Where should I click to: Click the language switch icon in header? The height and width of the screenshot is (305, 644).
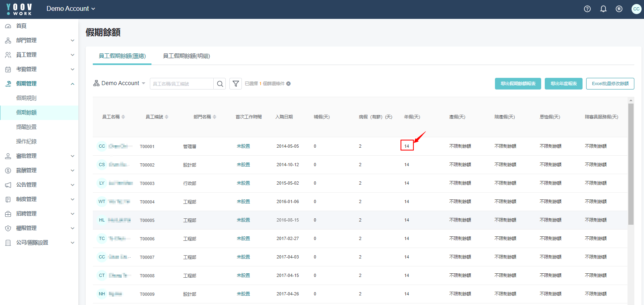tap(619, 9)
